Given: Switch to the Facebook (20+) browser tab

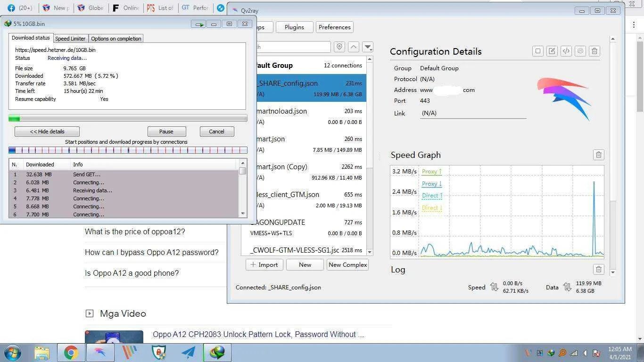Looking at the screenshot, I should click(x=20, y=8).
